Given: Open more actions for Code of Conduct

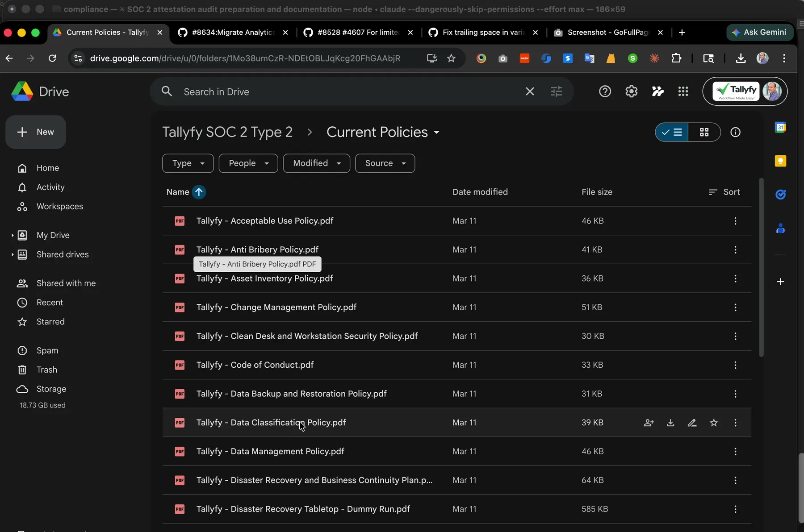Looking at the screenshot, I should 735,365.
